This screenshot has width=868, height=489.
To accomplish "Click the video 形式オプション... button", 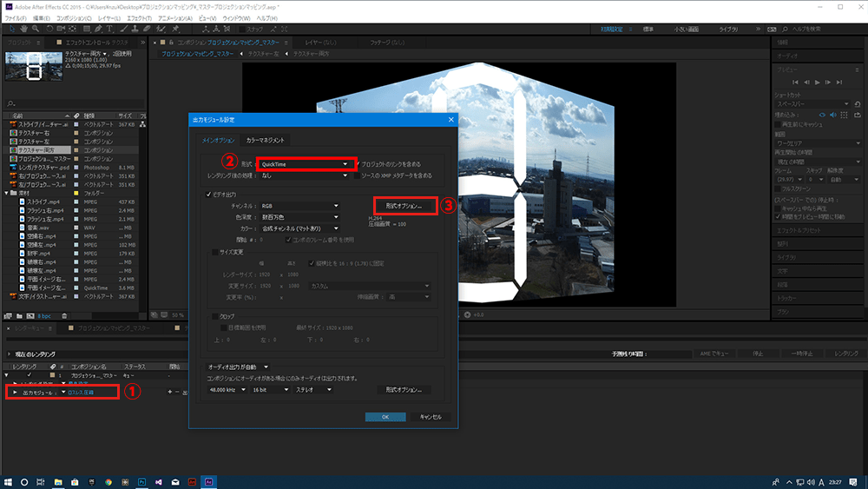I will click(x=404, y=207).
